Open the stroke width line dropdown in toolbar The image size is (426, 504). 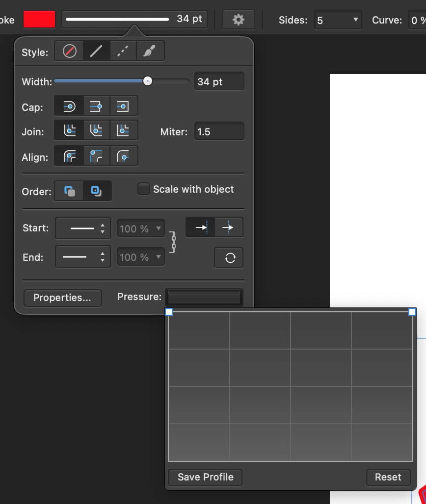(x=134, y=19)
